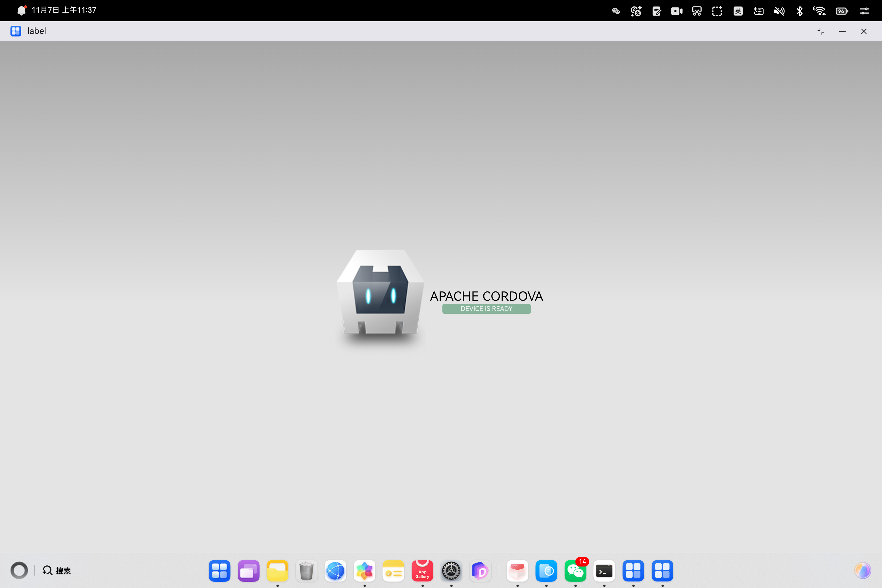882x588 pixels.
Task: Open the WeChat icon in the top status bar
Action: tap(616, 11)
